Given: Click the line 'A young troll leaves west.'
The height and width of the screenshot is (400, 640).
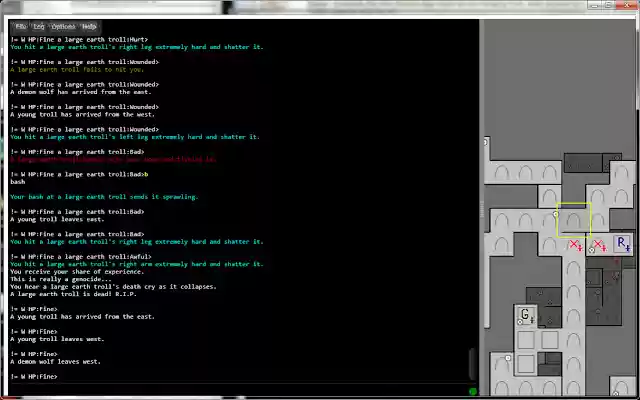Looking at the screenshot, I should (57, 339).
